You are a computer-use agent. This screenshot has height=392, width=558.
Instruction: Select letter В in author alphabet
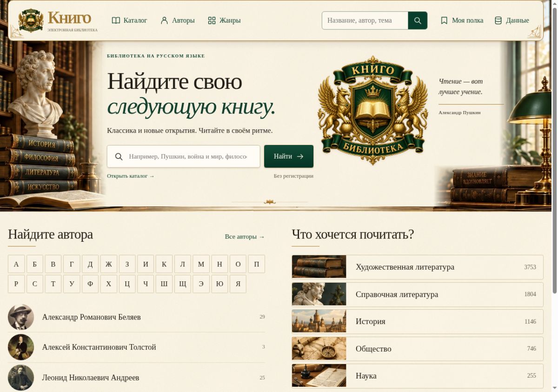pyautogui.click(x=53, y=264)
